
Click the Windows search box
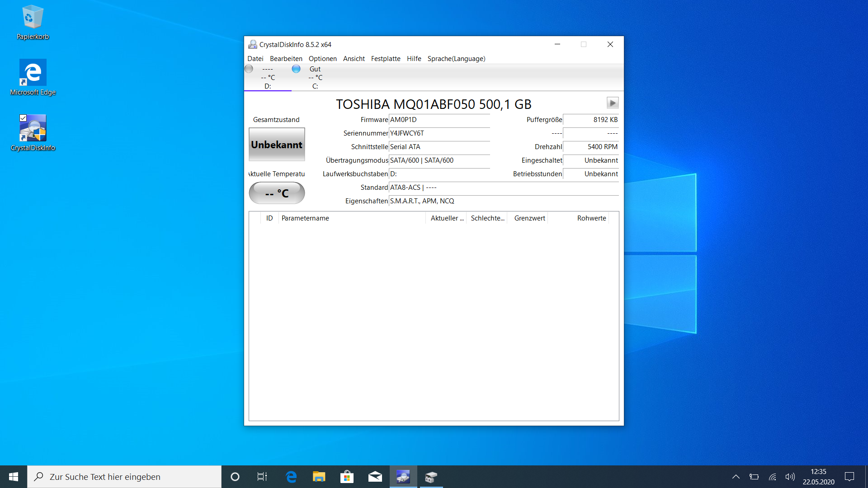(124, 477)
